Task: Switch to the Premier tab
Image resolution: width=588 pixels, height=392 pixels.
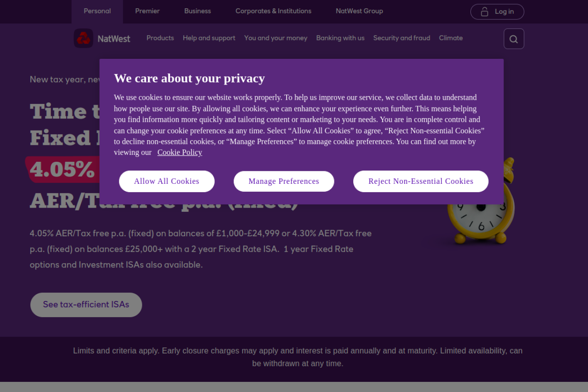Action: [147, 11]
